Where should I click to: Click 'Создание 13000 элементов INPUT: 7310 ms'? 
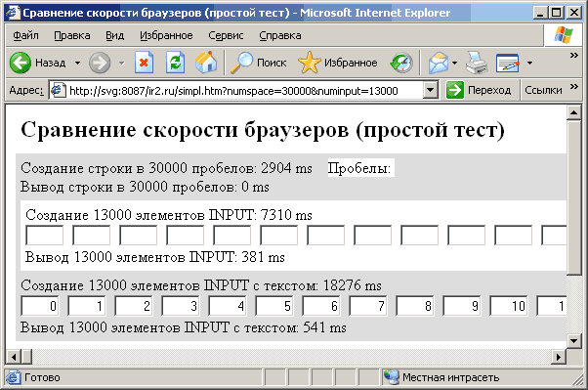pos(169,215)
